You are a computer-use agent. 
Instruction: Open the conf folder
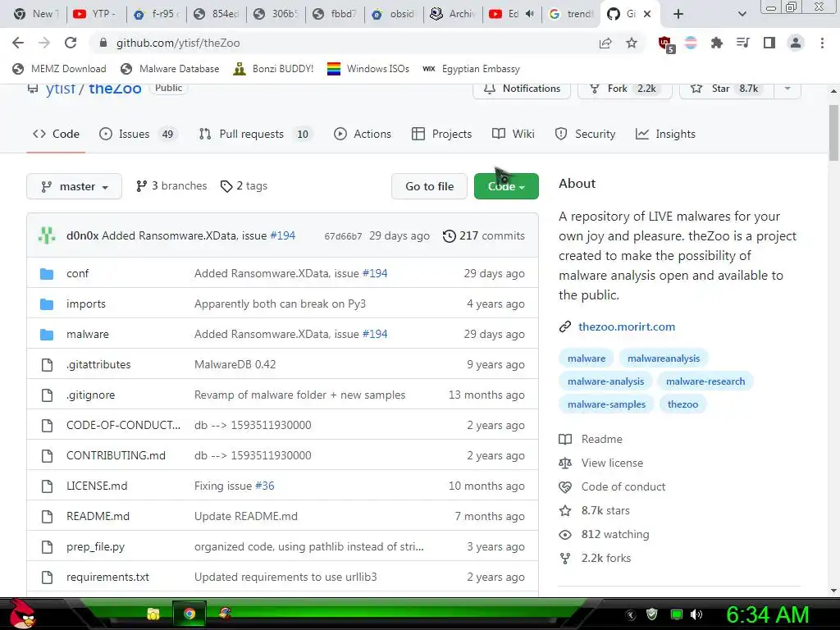77,273
